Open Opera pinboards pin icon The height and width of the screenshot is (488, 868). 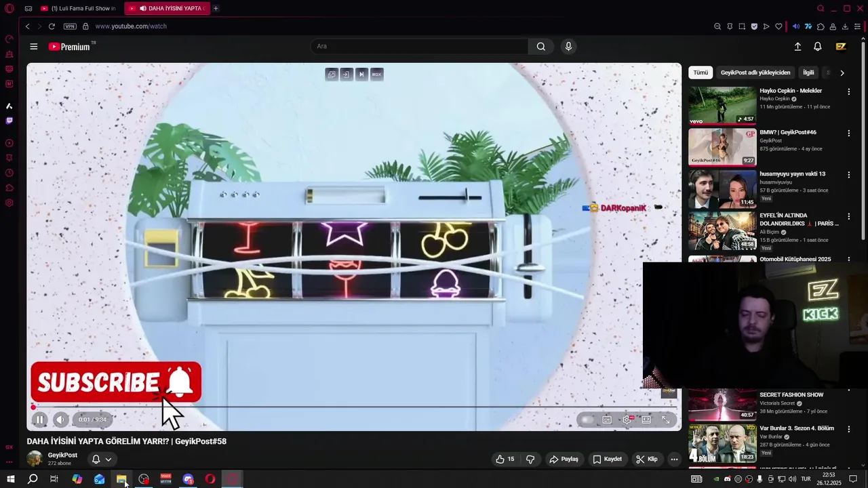[x=730, y=26]
